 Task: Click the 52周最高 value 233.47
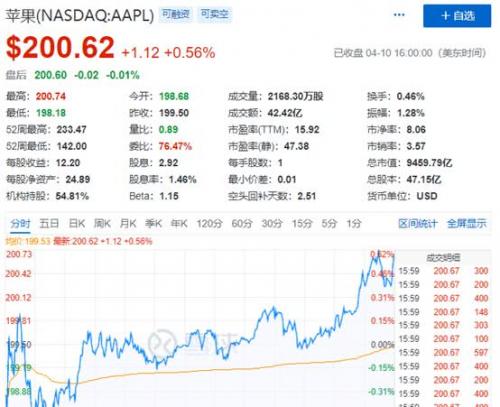click(71, 129)
